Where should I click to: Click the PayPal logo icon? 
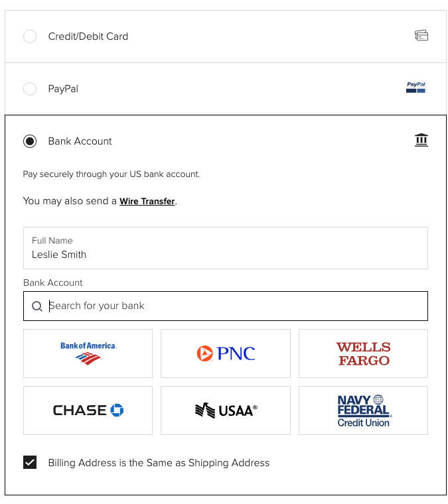pos(415,88)
